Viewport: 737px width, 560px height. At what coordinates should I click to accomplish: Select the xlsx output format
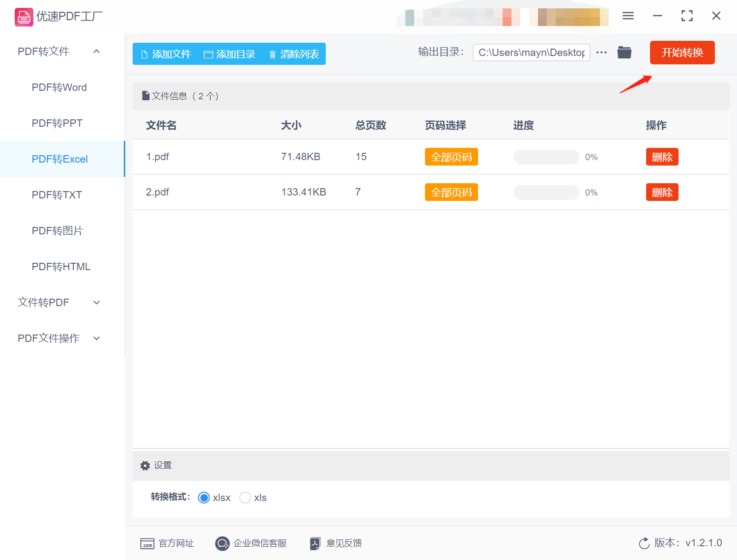coord(203,498)
